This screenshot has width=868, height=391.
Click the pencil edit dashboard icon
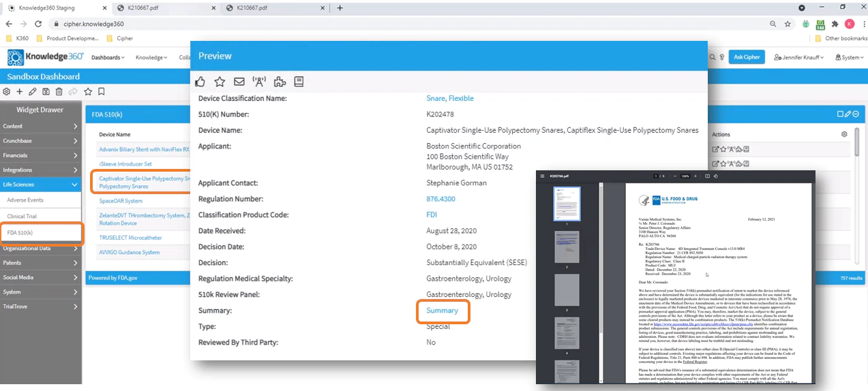pos(33,91)
